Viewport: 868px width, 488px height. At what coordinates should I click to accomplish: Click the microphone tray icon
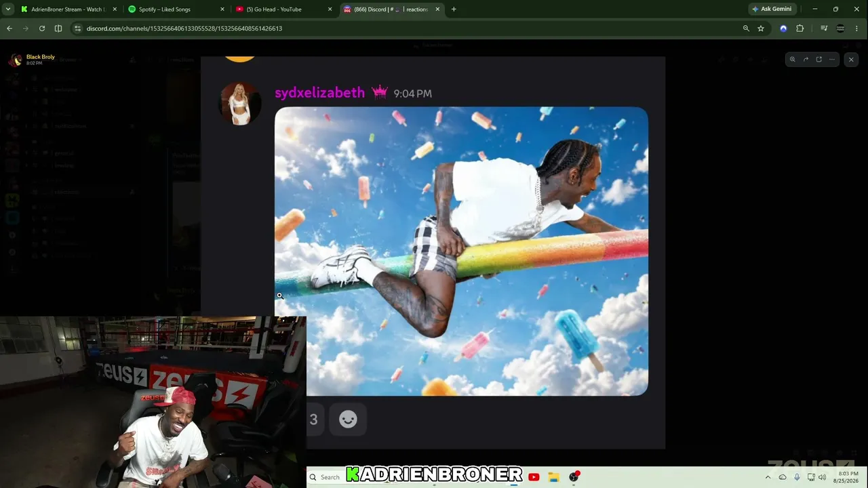tap(797, 477)
